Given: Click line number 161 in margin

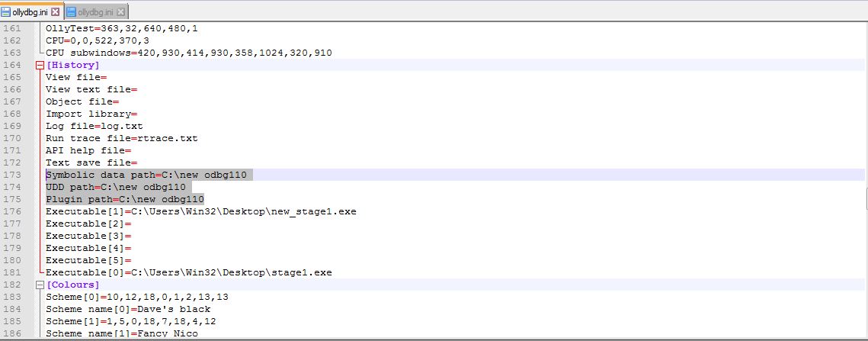Looking at the screenshot, I should (x=12, y=28).
